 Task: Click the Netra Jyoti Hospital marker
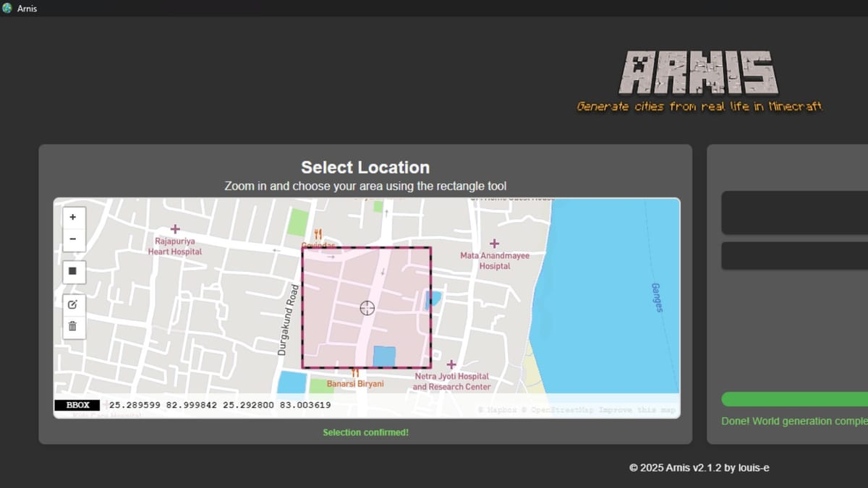point(452,365)
